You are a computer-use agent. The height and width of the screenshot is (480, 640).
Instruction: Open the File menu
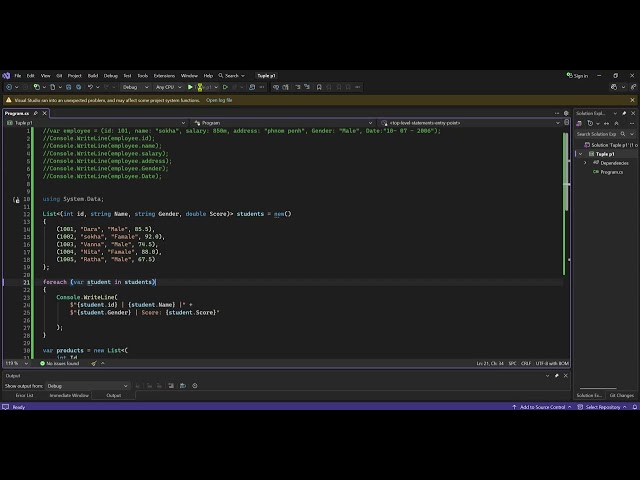click(x=18, y=76)
